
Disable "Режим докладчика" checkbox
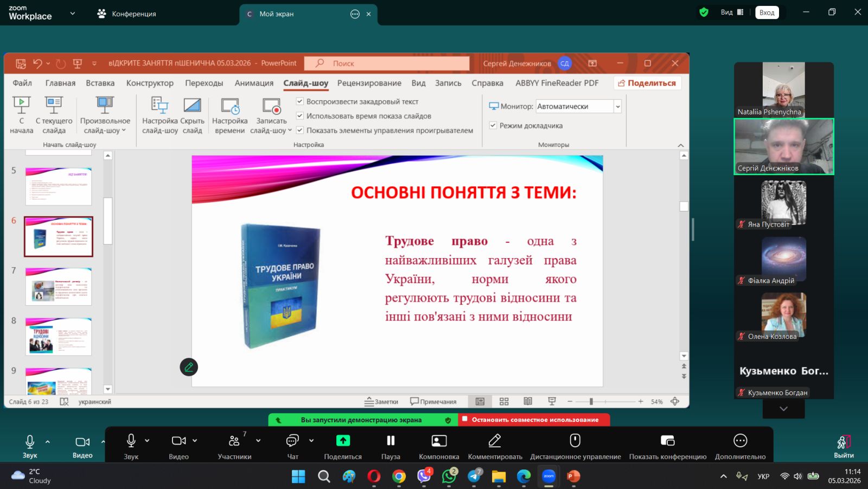pyautogui.click(x=493, y=126)
